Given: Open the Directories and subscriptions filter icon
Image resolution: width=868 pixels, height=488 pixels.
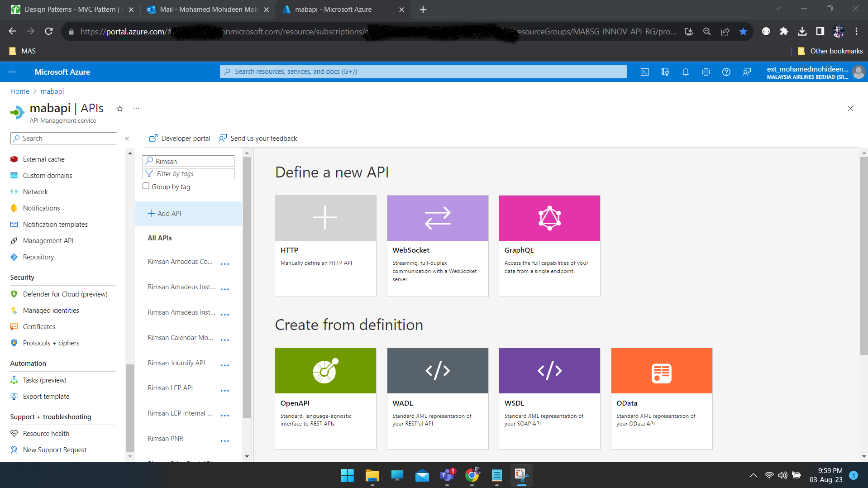Looking at the screenshot, I should click(665, 72).
